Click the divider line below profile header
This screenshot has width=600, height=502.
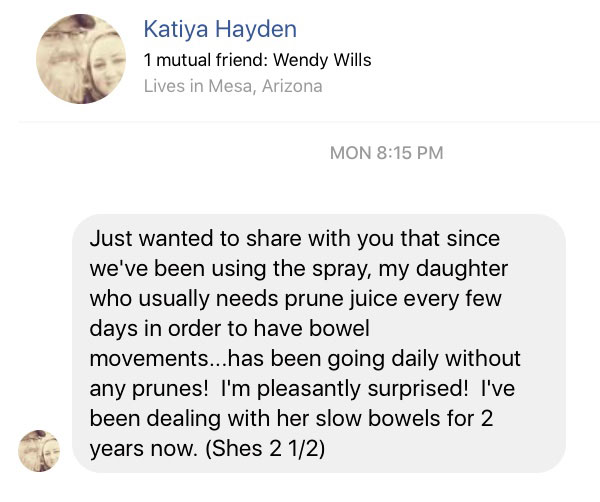(x=309, y=122)
